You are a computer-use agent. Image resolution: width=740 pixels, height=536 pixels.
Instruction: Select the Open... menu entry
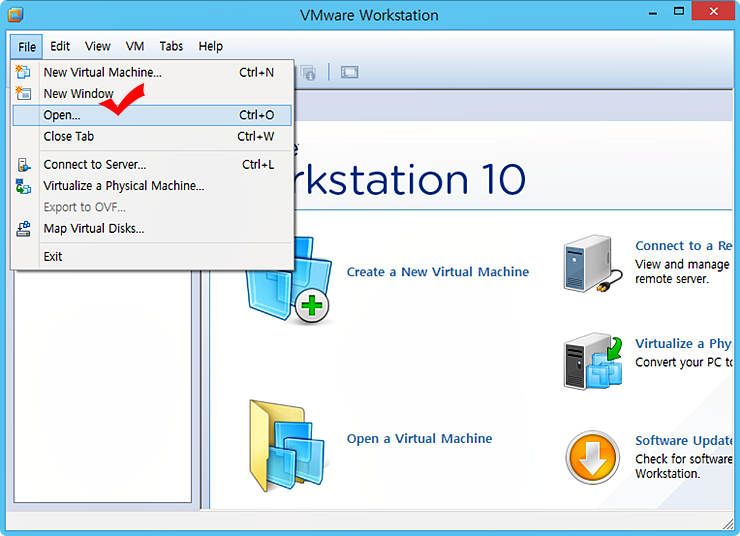point(62,115)
